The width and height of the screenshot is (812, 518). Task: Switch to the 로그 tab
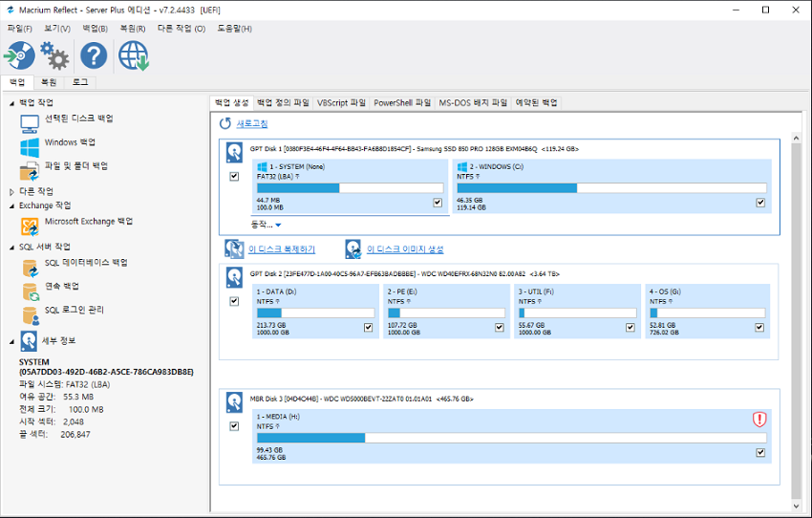[79, 82]
